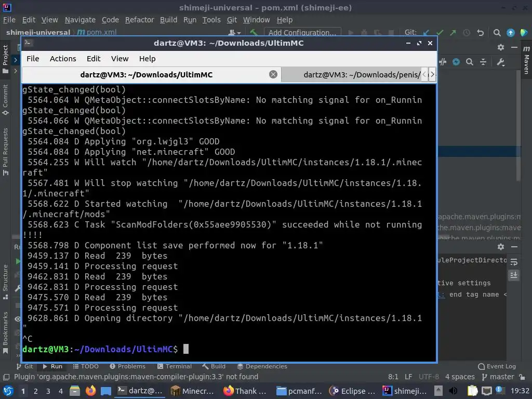This screenshot has height=399, width=532.
Task: Open Project tool window tab
Action: point(5,59)
